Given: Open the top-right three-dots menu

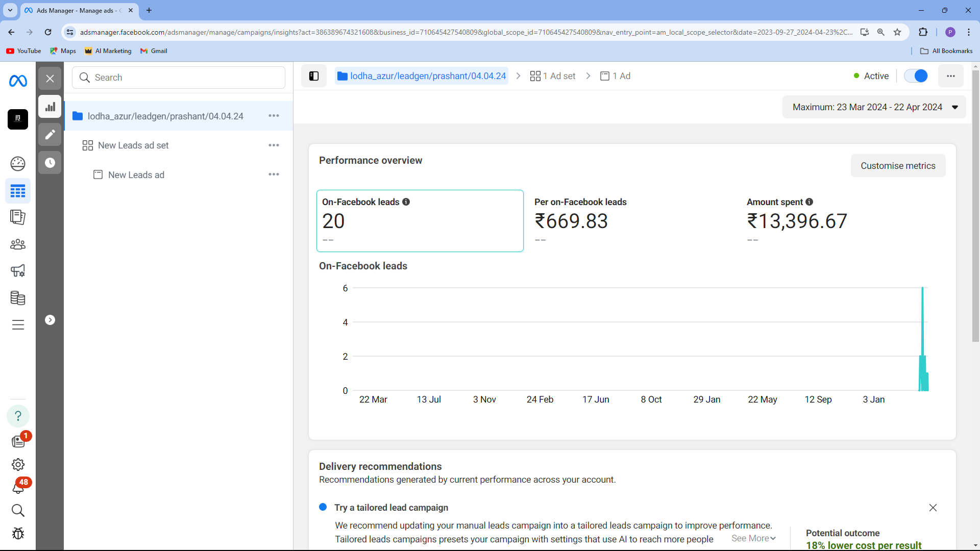Looking at the screenshot, I should (950, 76).
